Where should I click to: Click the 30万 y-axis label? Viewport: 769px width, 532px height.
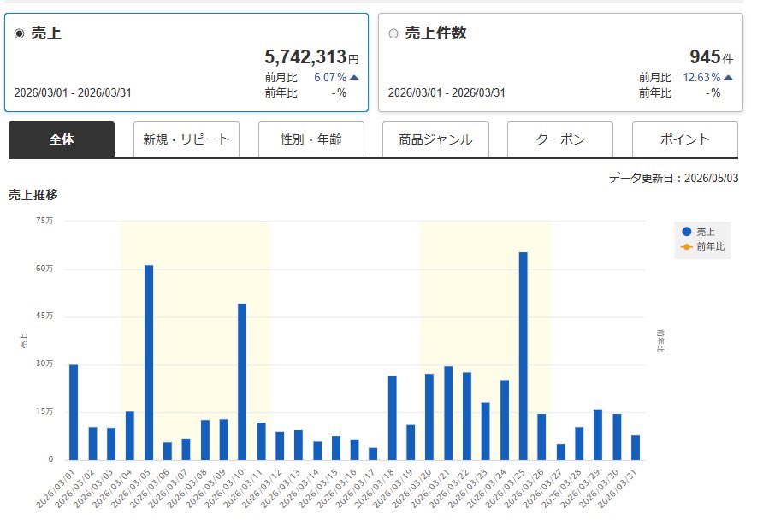click(44, 364)
